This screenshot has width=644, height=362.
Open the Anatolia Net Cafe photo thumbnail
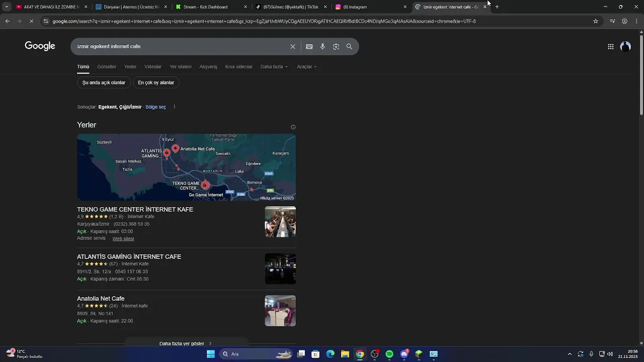[x=280, y=311]
